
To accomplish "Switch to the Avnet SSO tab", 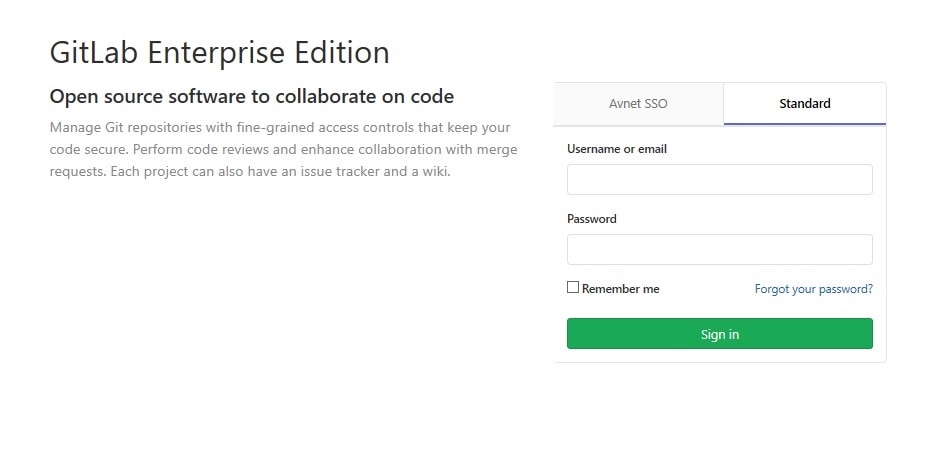I will click(x=638, y=104).
